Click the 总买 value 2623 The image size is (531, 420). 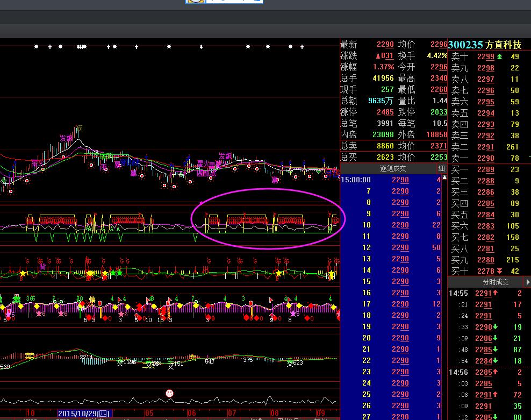pyautogui.click(x=385, y=157)
